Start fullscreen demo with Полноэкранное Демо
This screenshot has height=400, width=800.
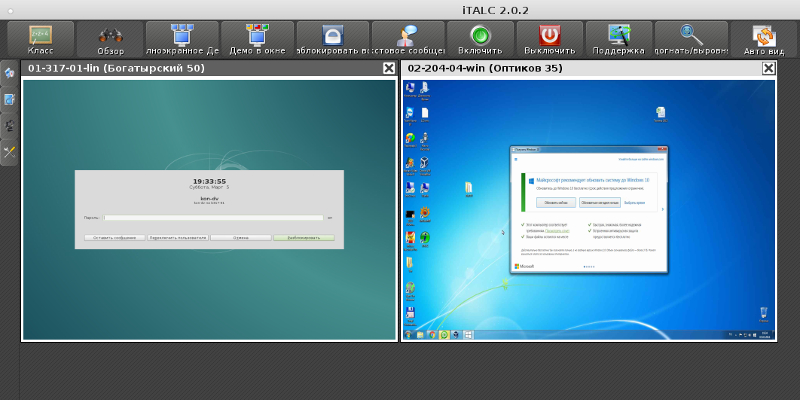tap(182, 39)
